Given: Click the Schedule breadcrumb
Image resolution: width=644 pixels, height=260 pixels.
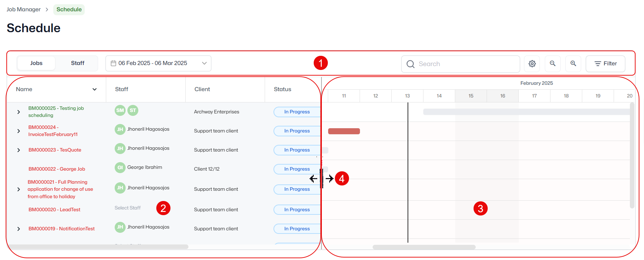Looking at the screenshot, I should (x=69, y=10).
